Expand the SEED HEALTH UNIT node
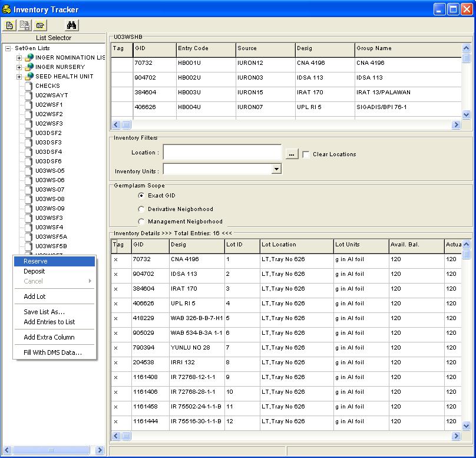This screenshot has width=476, height=458. (x=19, y=77)
